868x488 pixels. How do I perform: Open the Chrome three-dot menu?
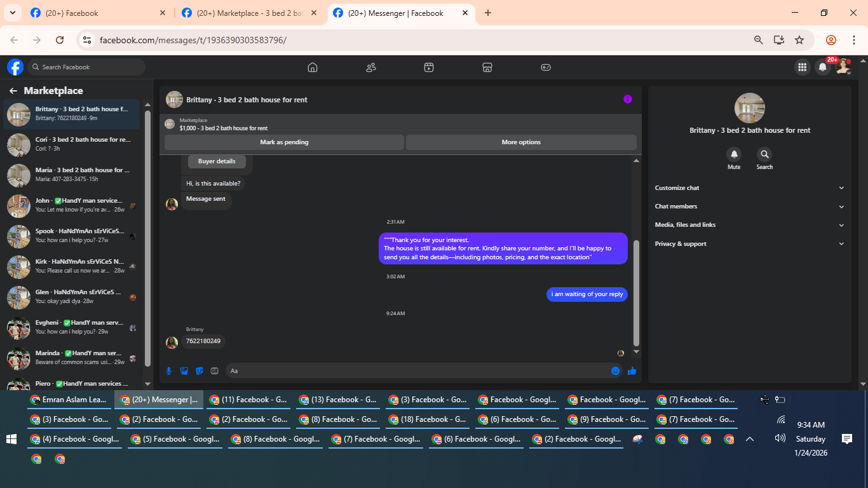pyautogui.click(x=853, y=40)
